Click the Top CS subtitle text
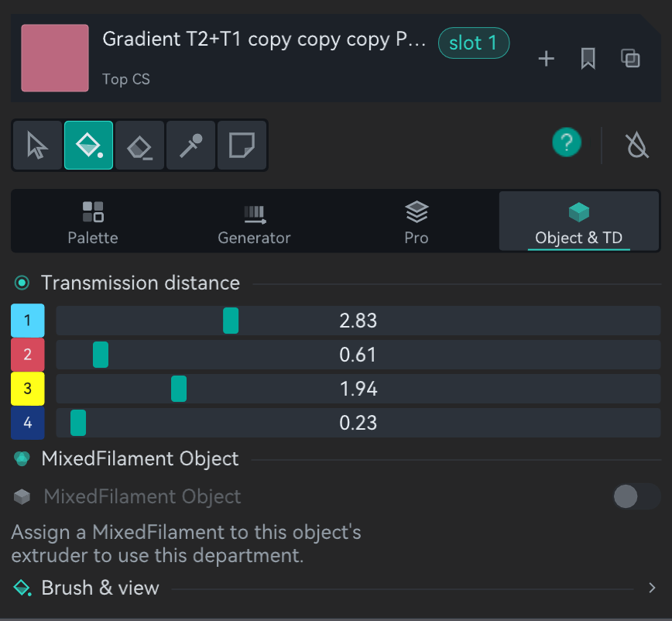This screenshot has height=621, width=672. pos(126,79)
